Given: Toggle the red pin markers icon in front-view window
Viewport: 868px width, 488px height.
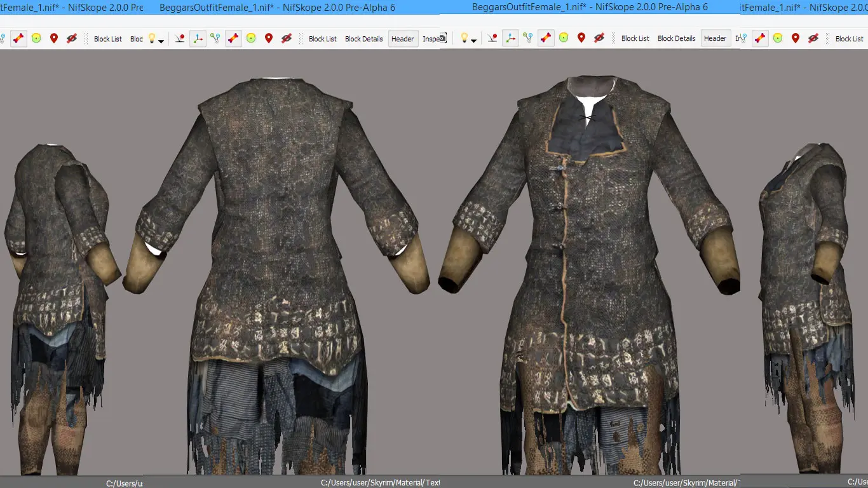Looking at the screenshot, I should point(581,39).
